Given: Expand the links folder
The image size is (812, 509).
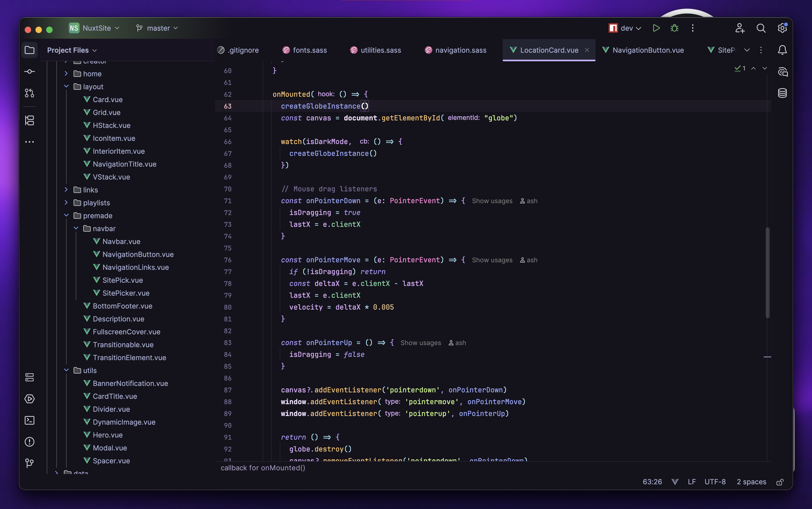Looking at the screenshot, I should coord(66,189).
